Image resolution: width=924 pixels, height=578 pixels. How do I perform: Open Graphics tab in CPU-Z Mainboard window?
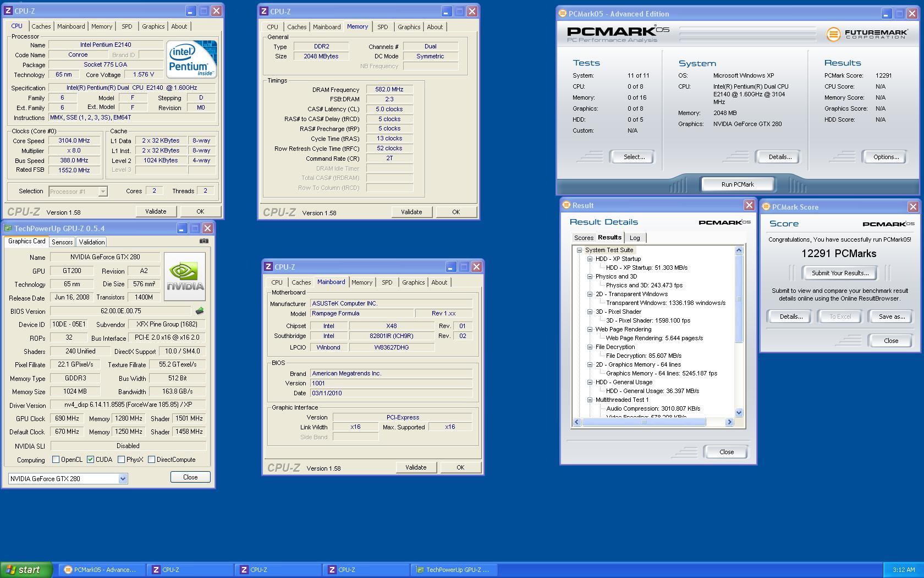[x=413, y=282]
